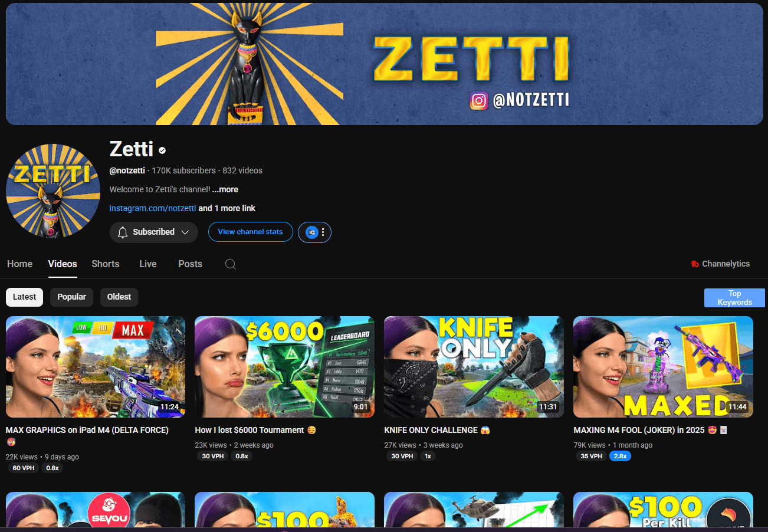This screenshot has width=768, height=532.
Task: Select the Latest sort chip
Action: (24, 297)
